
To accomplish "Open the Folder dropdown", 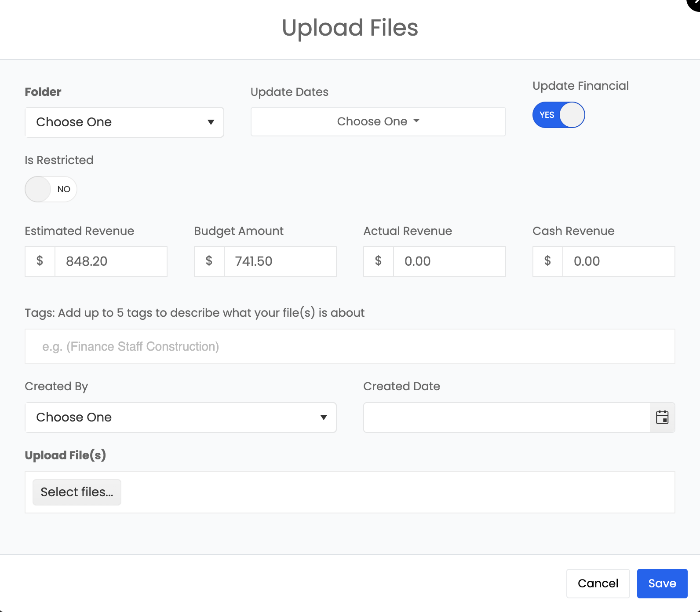I will click(x=124, y=122).
